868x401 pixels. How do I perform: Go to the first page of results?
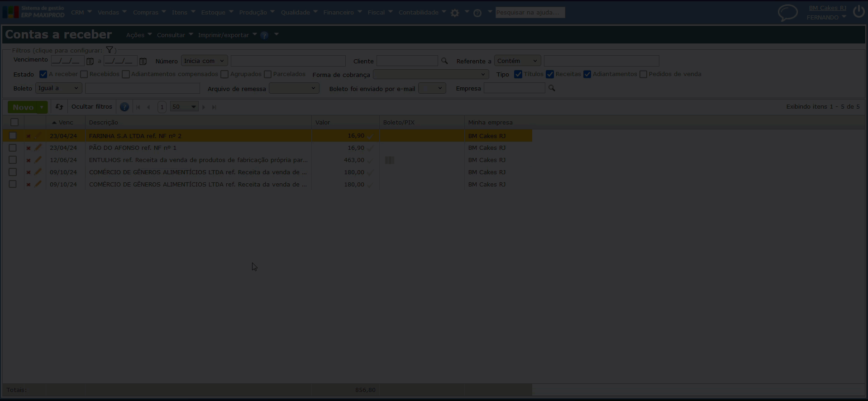click(138, 107)
